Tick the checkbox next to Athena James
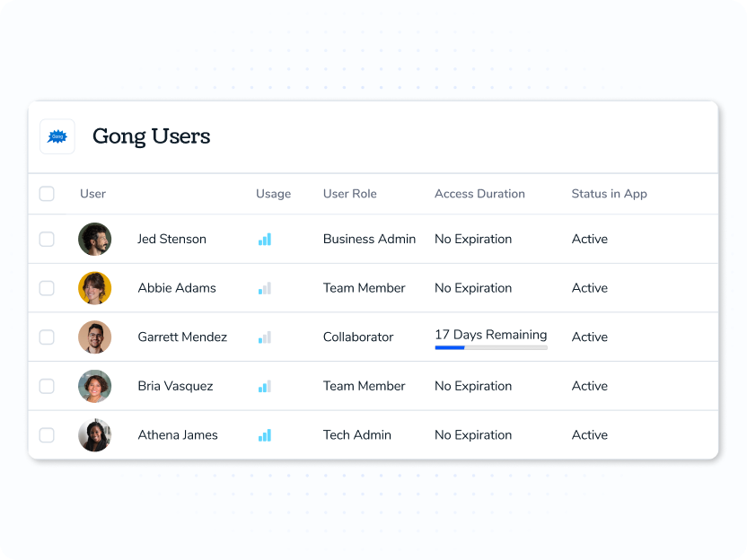747x560 pixels. coord(47,435)
